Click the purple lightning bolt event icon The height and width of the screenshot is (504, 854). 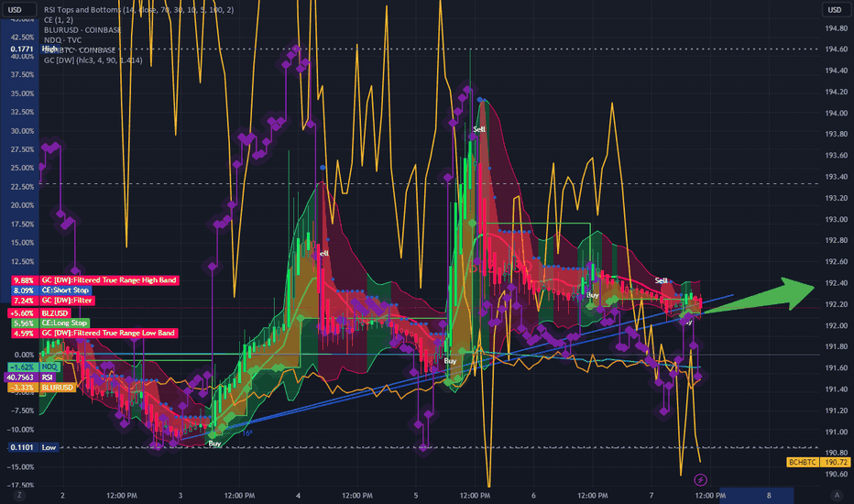pyautogui.click(x=700, y=479)
